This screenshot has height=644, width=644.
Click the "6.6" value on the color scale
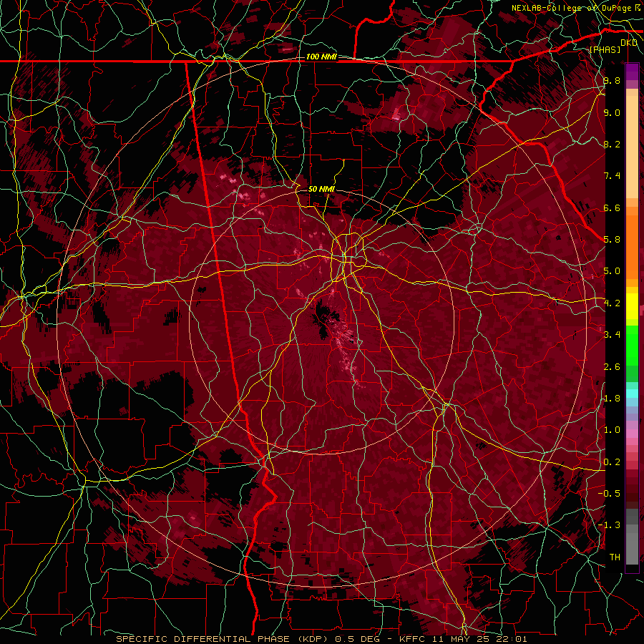612,208
